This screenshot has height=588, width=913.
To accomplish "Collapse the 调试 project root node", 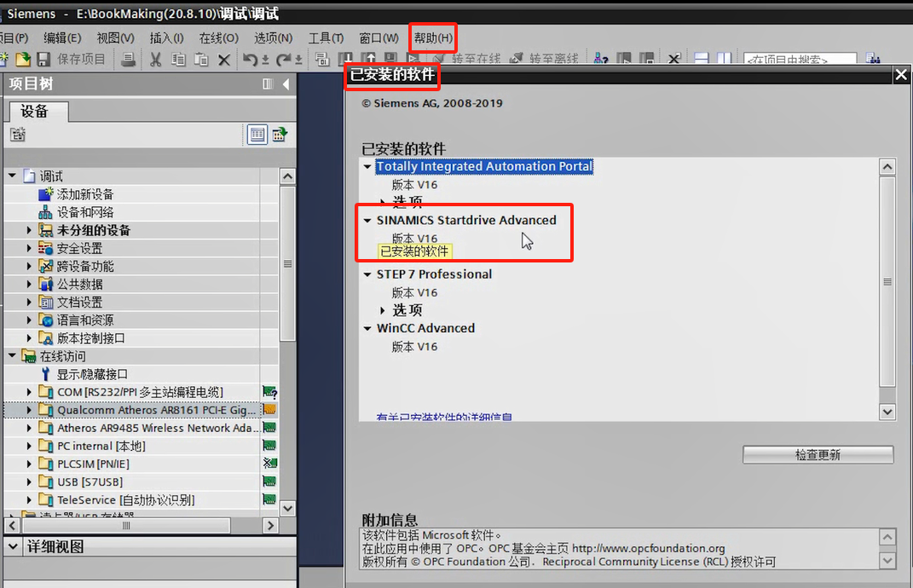I will click(x=12, y=176).
